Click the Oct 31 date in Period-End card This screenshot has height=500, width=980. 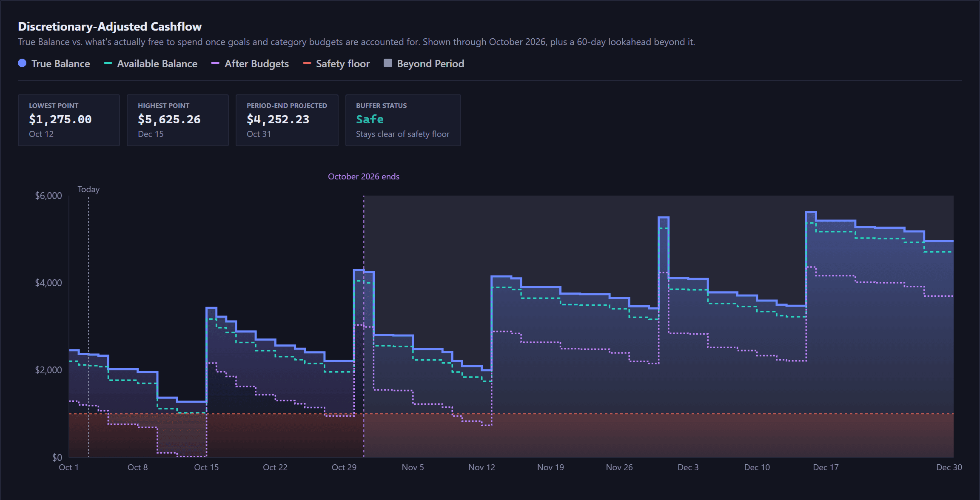pos(259,134)
